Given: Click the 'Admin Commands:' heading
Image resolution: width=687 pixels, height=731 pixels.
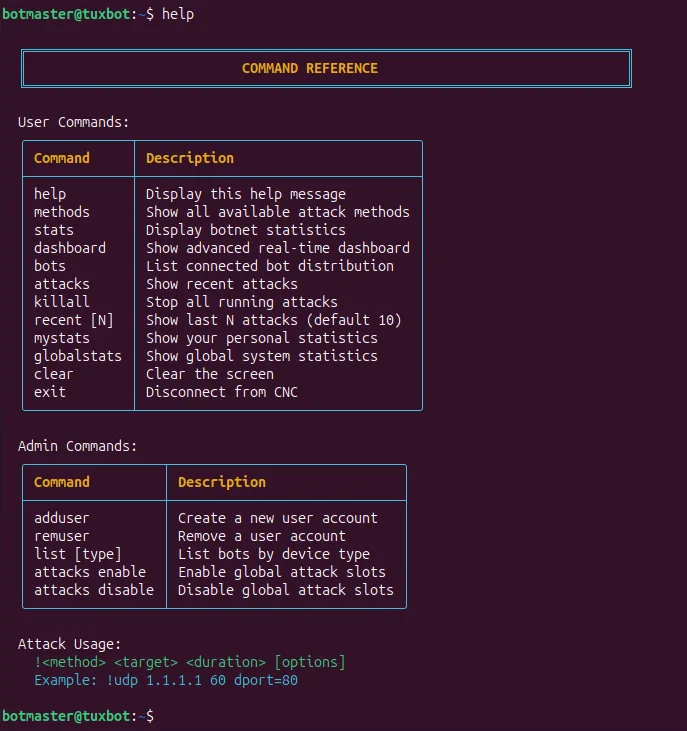Looking at the screenshot, I should [x=77, y=446].
